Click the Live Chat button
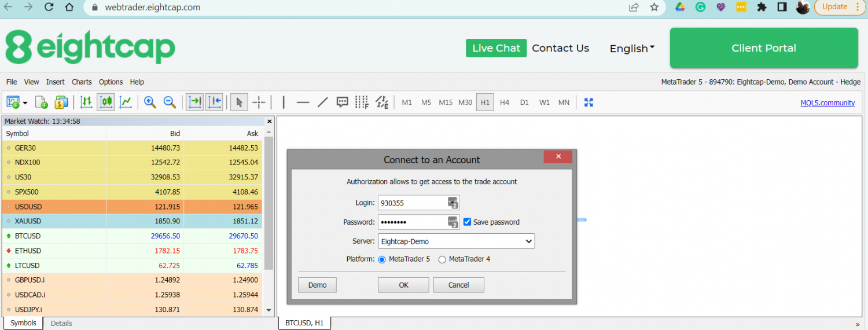Image resolution: width=868 pixels, height=330 pixels. pos(496,48)
